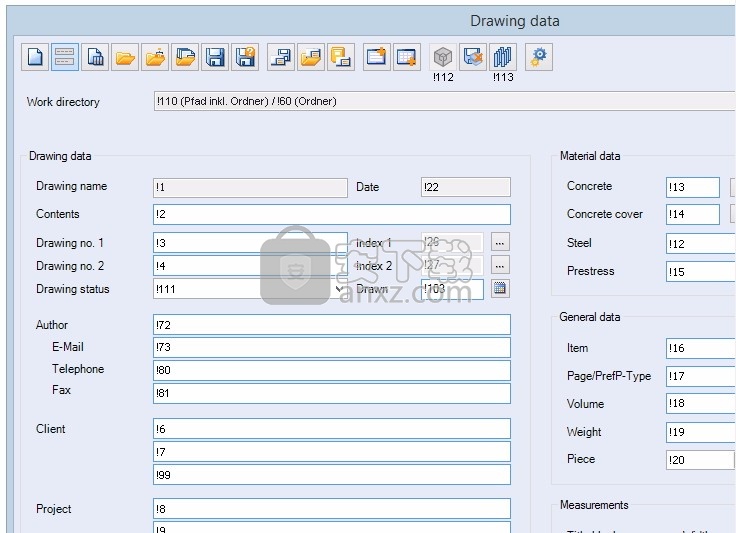Click the new blank document icon
This screenshot has width=736, height=533.
(35, 57)
